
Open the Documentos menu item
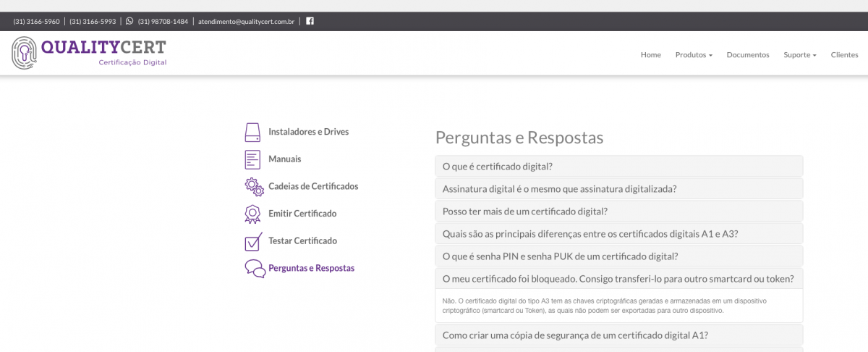pyautogui.click(x=748, y=55)
